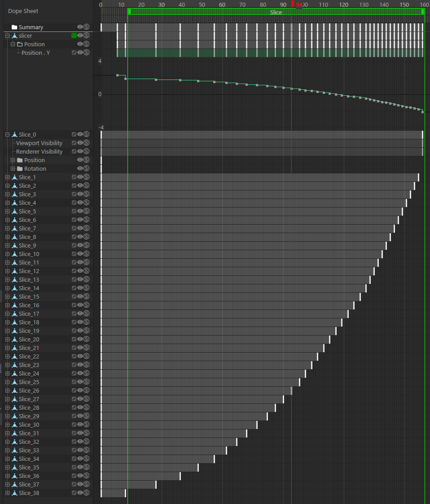Solo the Summary track with S icon
Screen dimensions: 430x504
point(86,27)
